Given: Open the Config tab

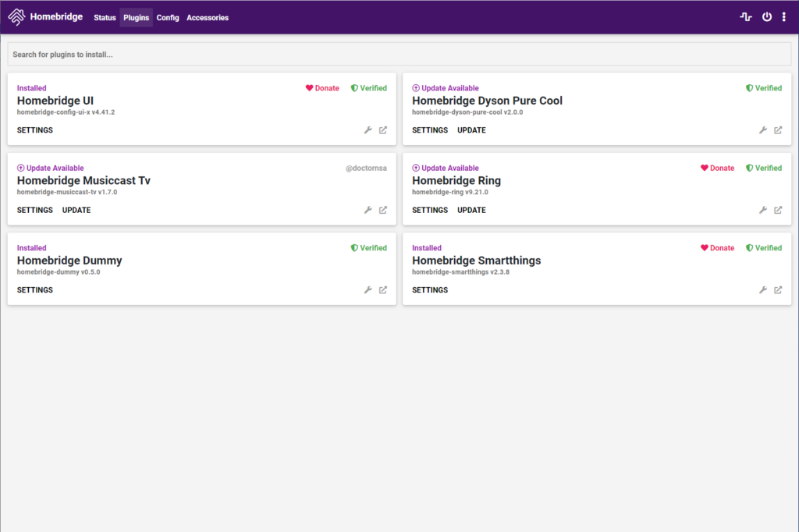Looking at the screenshot, I should [x=168, y=17].
